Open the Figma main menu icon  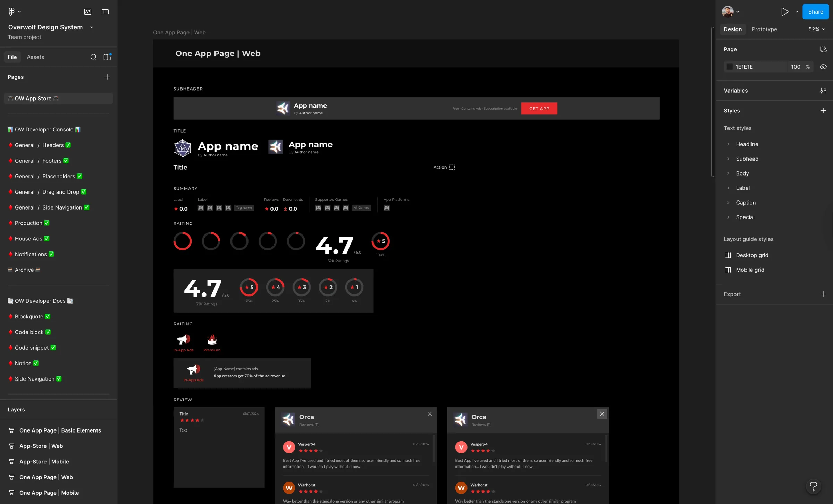click(12, 12)
